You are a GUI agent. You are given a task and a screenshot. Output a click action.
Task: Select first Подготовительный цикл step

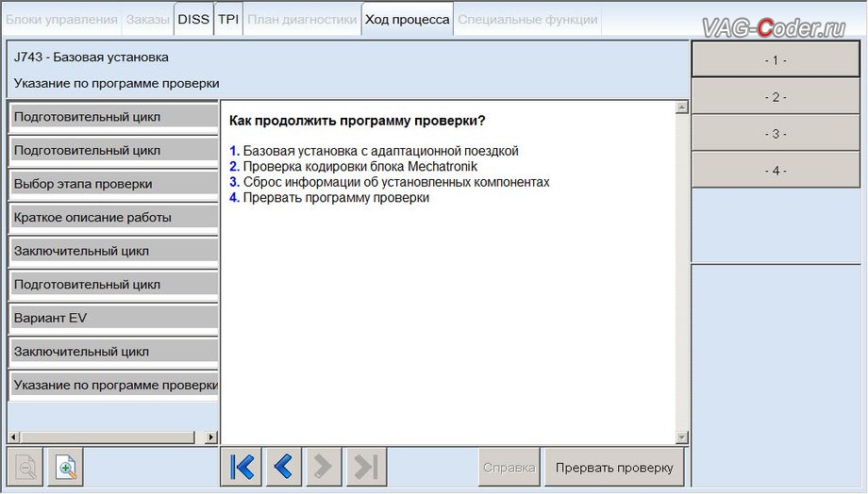pyautogui.click(x=113, y=117)
